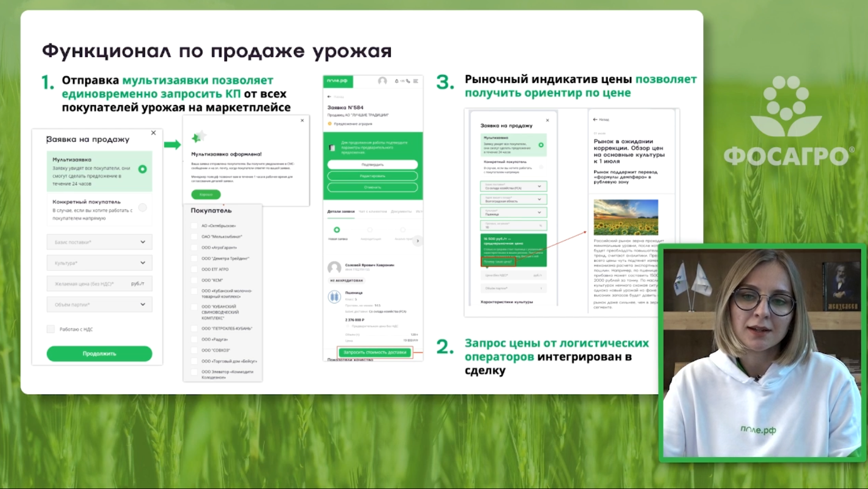This screenshot has height=489, width=868.
Task: Check the buyer ООО ЕТГ АГРО
Action: point(194,269)
